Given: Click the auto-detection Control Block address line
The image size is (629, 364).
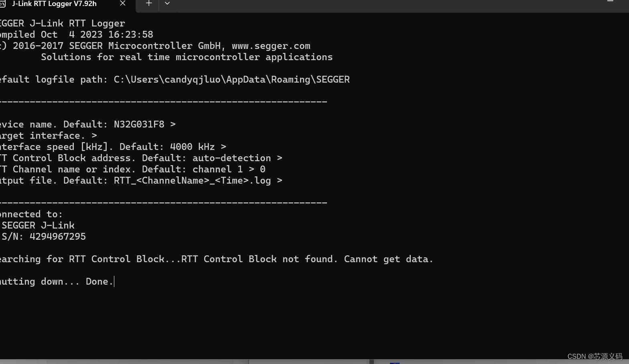Looking at the screenshot, I should 141,158.
